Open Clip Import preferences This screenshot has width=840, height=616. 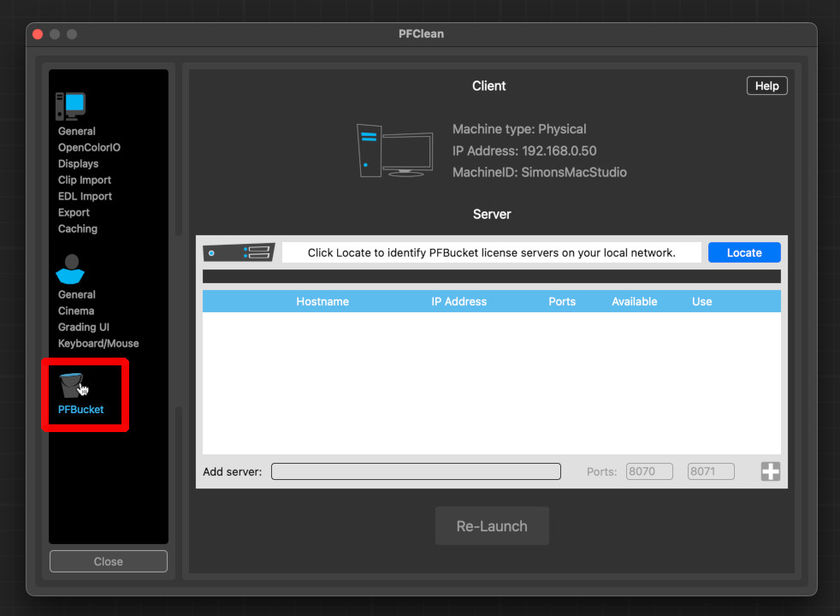click(85, 180)
